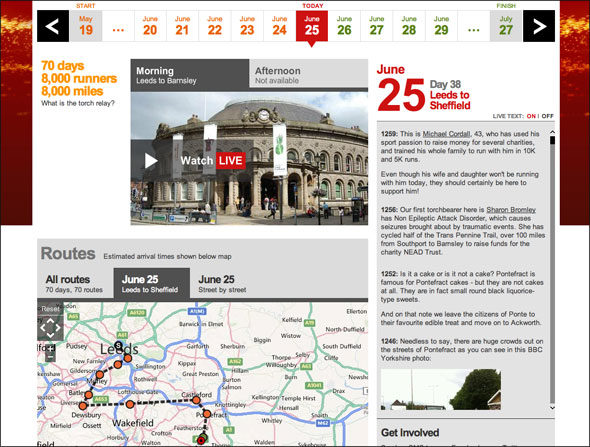Screen dimensions: 590x447
Task: Click the route marker near Dewsbury
Action: pos(83,406)
